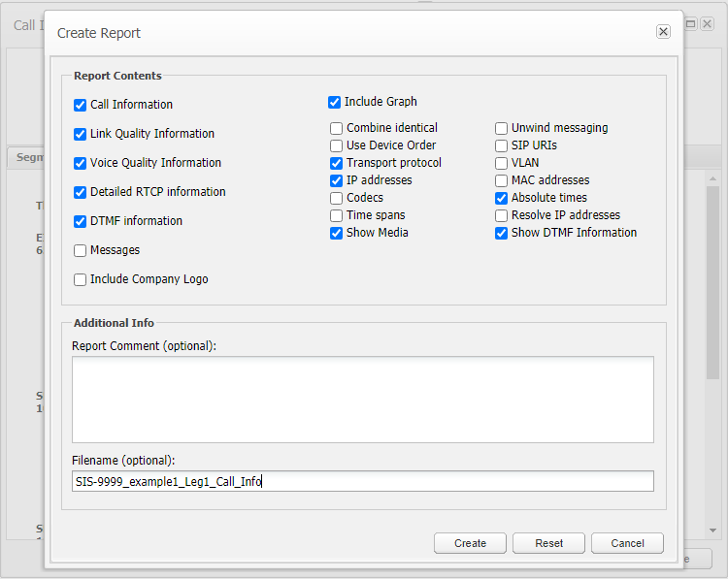Click the Reset button
Viewport: 728px width, 579px height.
[x=548, y=543]
